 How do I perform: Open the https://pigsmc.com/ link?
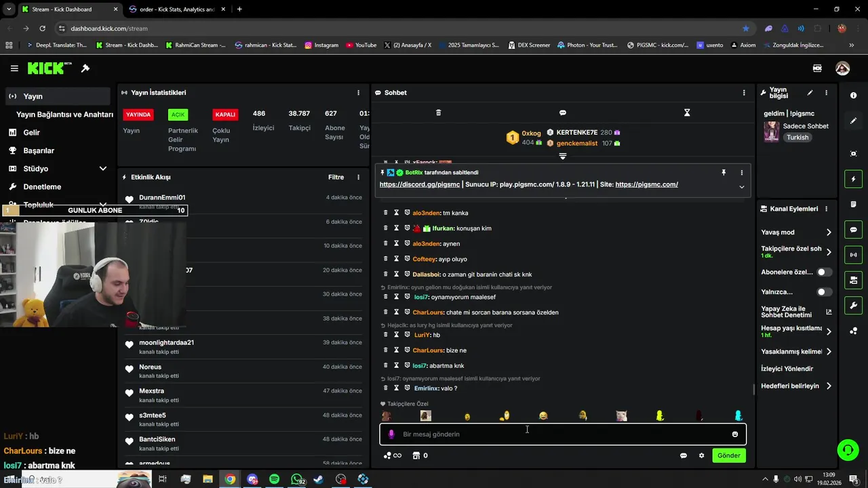(x=646, y=184)
